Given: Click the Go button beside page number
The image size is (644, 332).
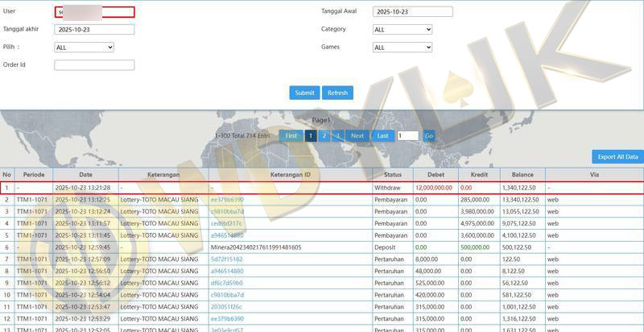Looking at the screenshot, I should click(x=429, y=135).
